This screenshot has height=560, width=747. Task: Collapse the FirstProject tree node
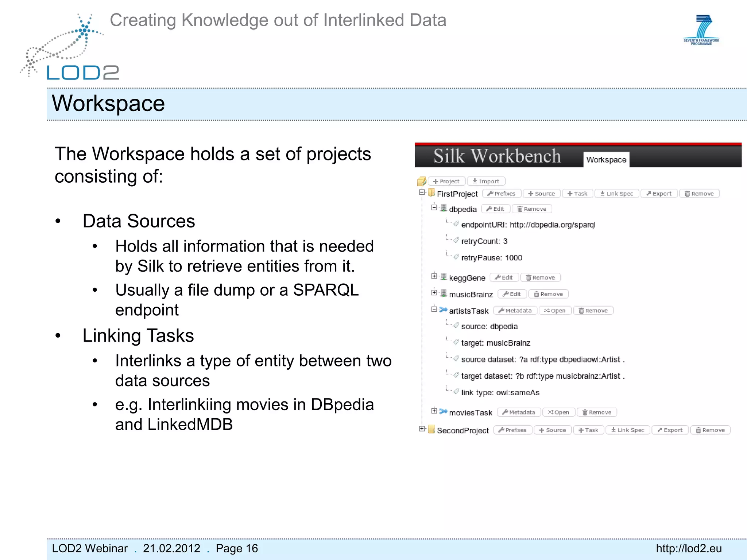click(422, 192)
